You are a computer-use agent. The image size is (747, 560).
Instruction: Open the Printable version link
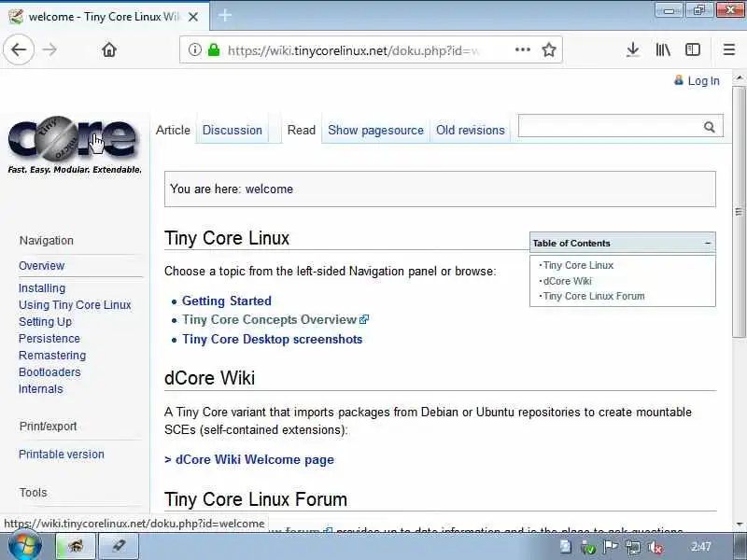pos(61,455)
